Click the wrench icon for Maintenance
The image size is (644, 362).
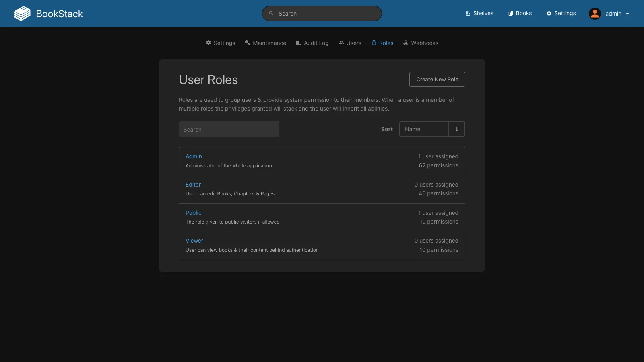248,43
